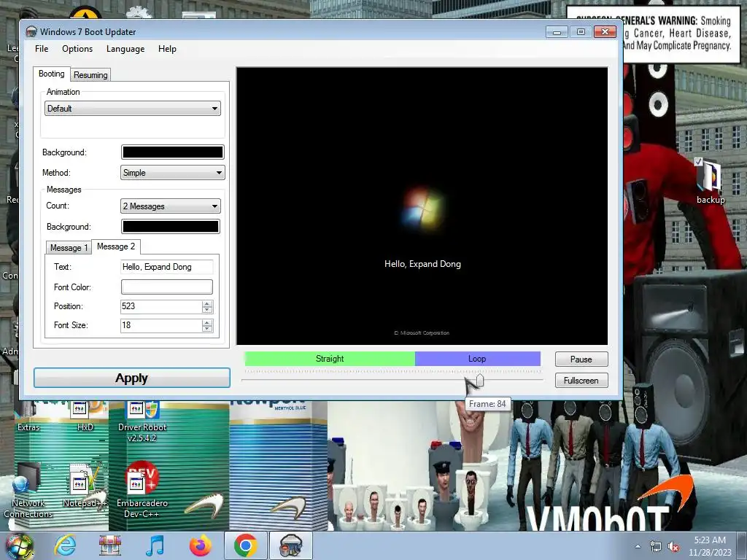Click the green Straight segment bar
This screenshot has height=560, width=747.
(x=330, y=359)
